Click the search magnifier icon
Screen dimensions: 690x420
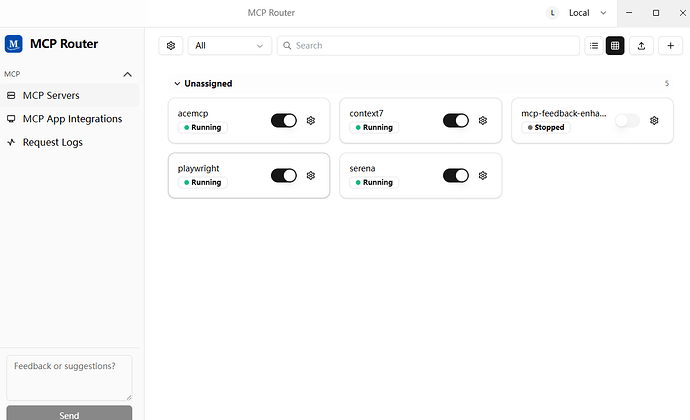click(287, 45)
